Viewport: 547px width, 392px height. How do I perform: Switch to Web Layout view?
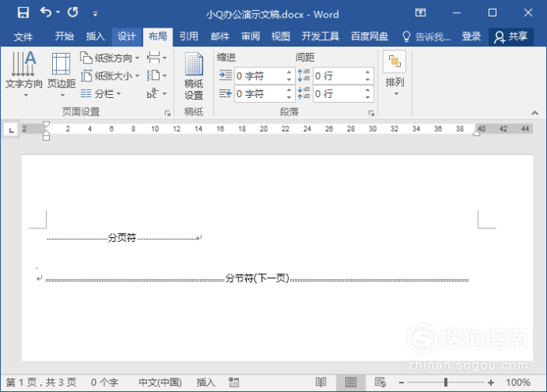click(x=380, y=383)
